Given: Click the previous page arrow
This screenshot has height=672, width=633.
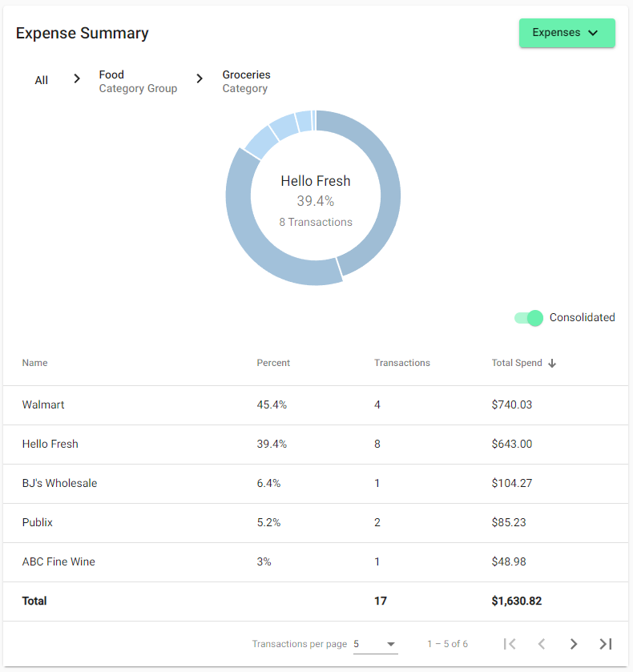Looking at the screenshot, I should pos(542,644).
